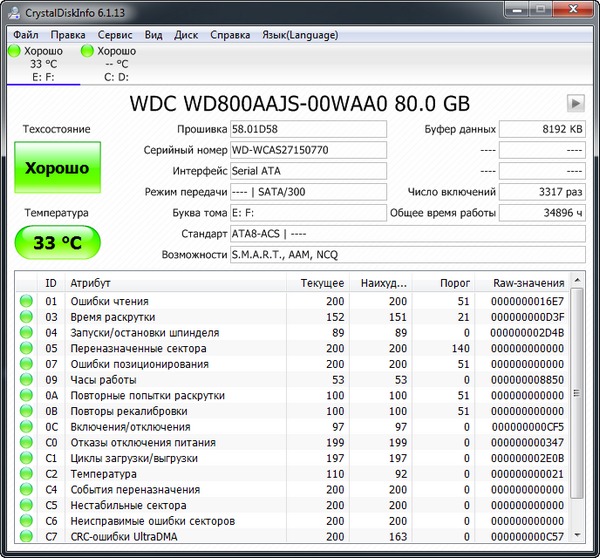Click the green Хорошо health status button
The image size is (600, 558).
[57, 168]
